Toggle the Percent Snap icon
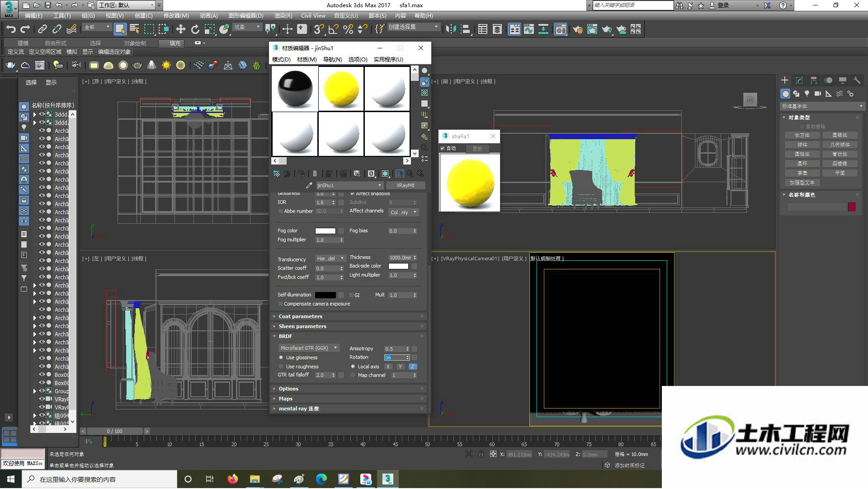Image resolution: width=868 pixels, height=489 pixels. [348, 29]
